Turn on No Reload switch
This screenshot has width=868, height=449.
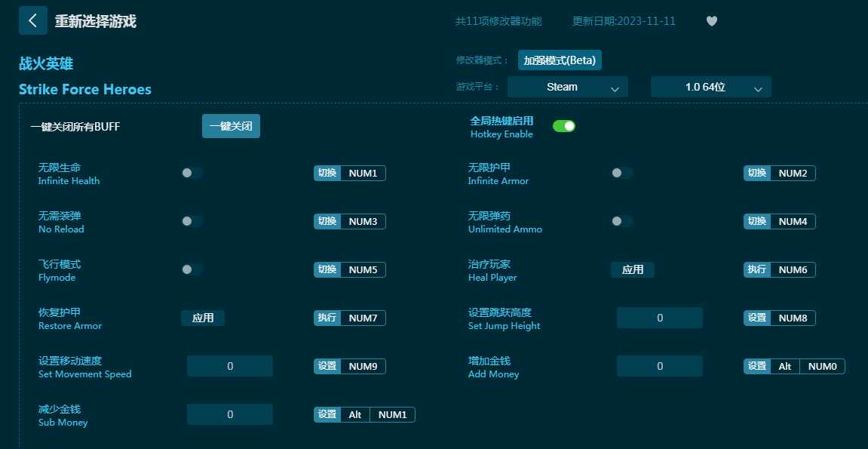pyautogui.click(x=192, y=221)
